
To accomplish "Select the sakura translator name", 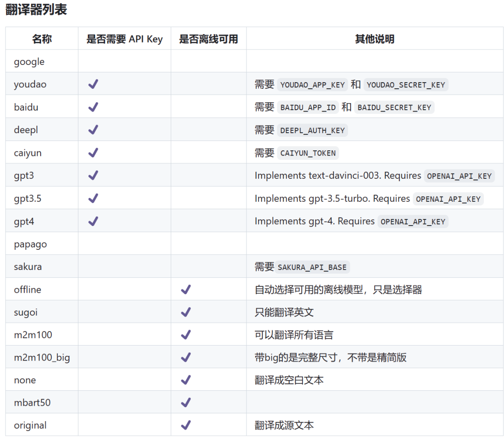I will tap(28, 267).
